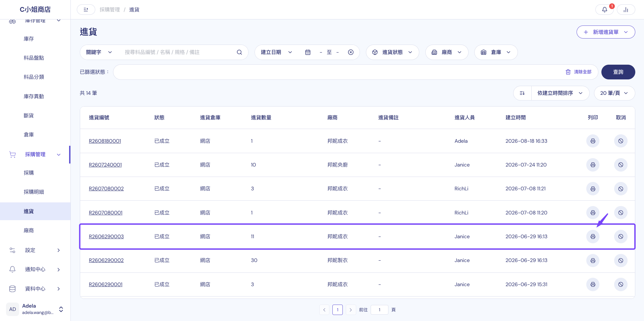Print receipt R2606290003
This screenshot has height=321, width=644.
(x=593, y=237)
